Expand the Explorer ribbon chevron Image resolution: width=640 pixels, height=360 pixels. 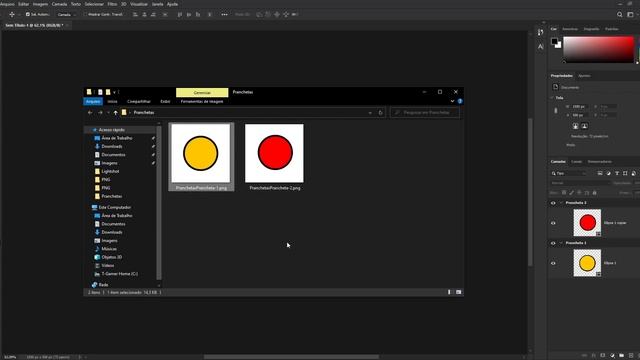tap(452, 101)
